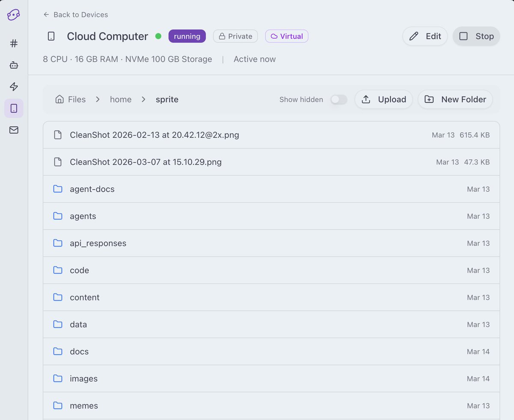
Task: Click the memes folder icon
Action: 58,405
